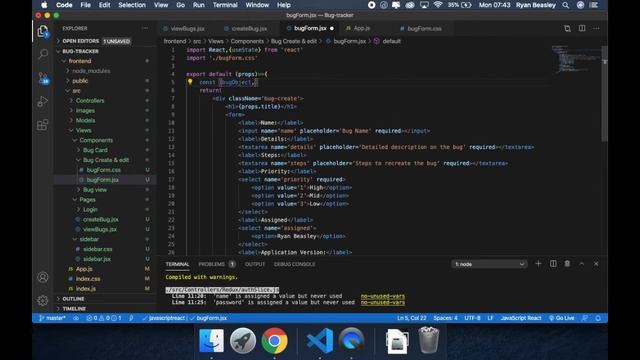Open Launchpad rocket icon in dock

pyautogui.click(x=243, y=340)
